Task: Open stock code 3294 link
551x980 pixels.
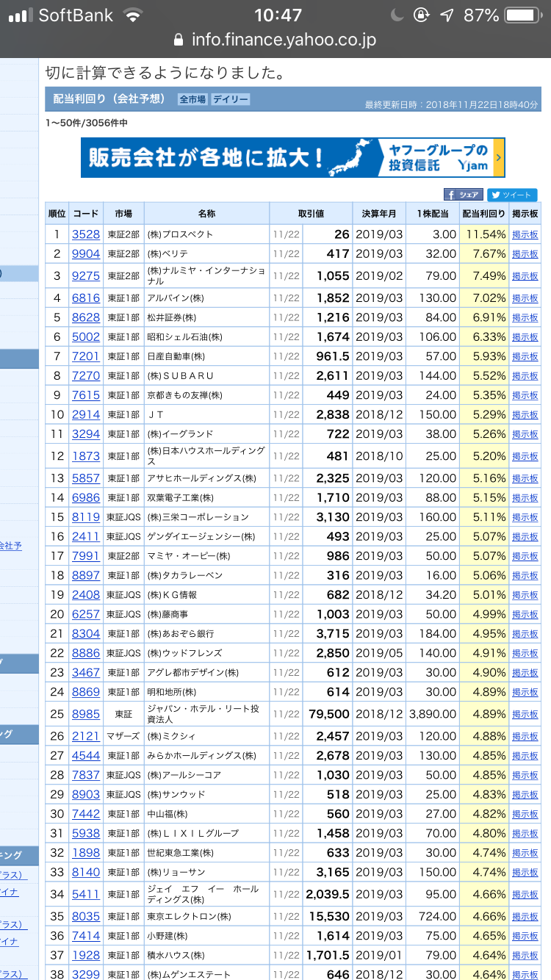Action: [x=86, y=434]
